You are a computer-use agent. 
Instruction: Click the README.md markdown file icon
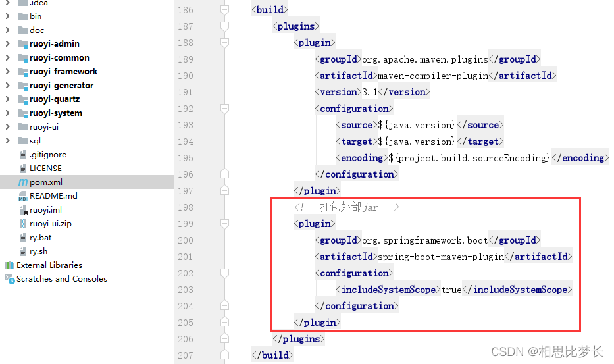point(23,196)
